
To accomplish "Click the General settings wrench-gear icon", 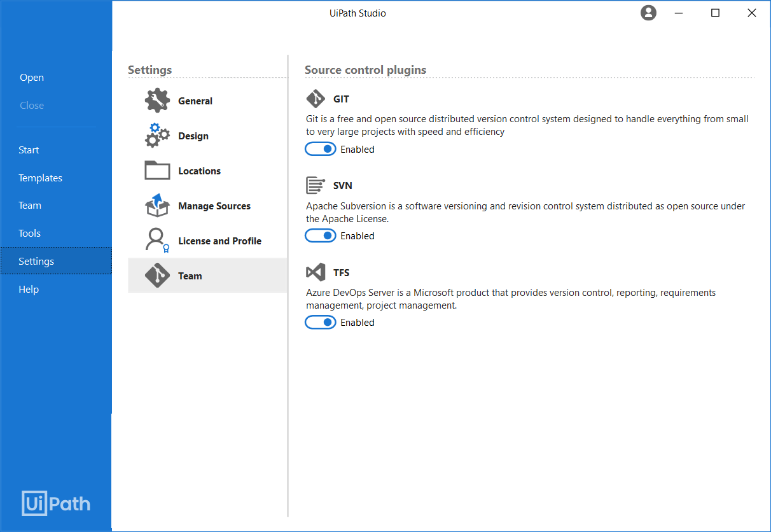I will 157,101.
